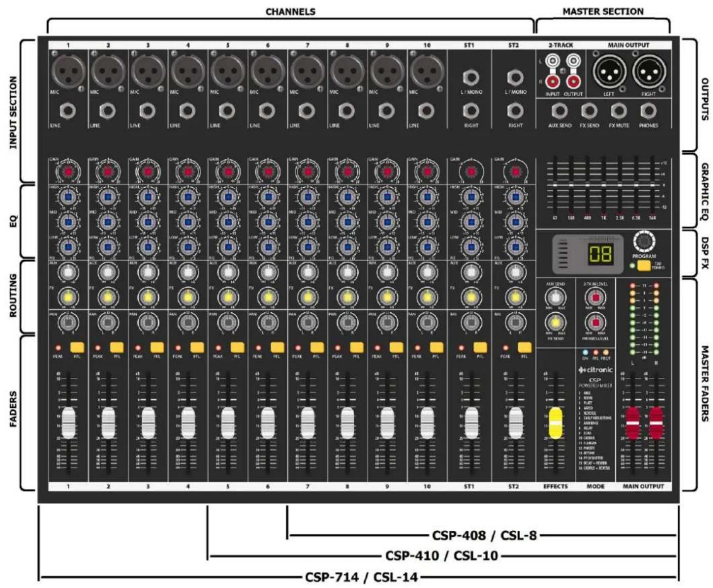
Task: Click the PHONES headphone jack
Action: [x=648, y=111]
